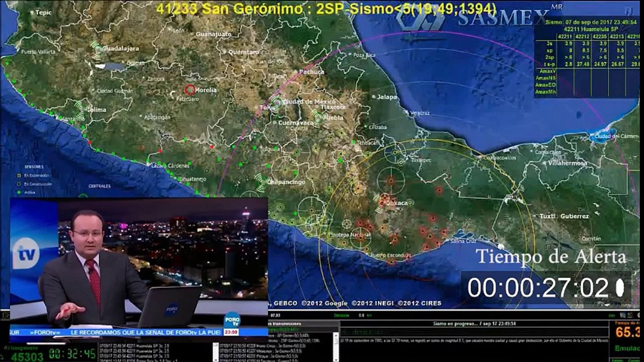
Task: Click the FOROtv news ticker banner
Action: click(x=139, y=332)
